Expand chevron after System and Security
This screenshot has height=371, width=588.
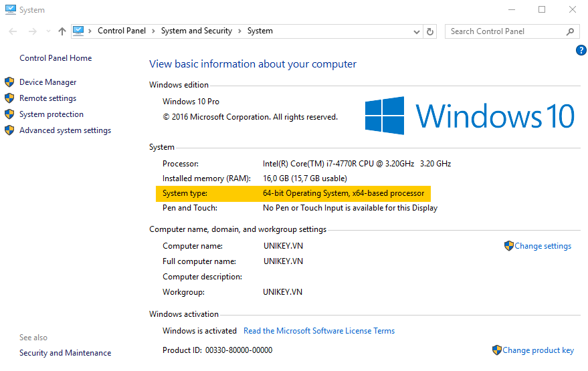point(239,31)
